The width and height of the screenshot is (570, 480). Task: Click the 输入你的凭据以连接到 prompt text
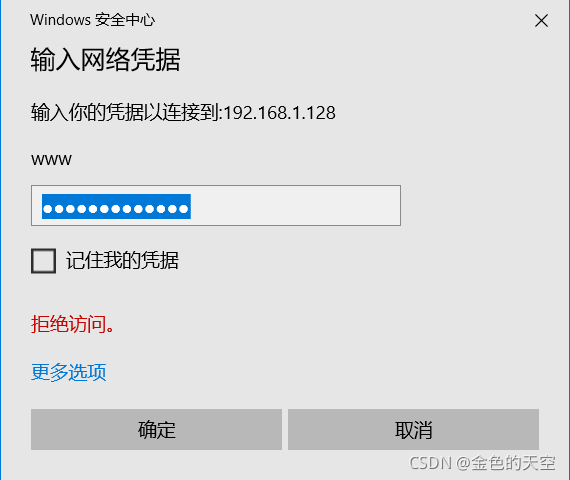click(125, 112)
